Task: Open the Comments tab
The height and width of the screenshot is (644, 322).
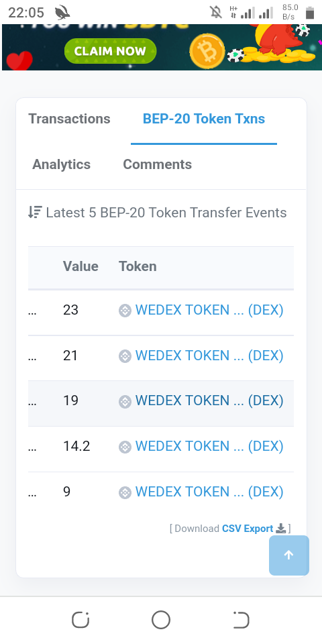Action: pos(157,164)
